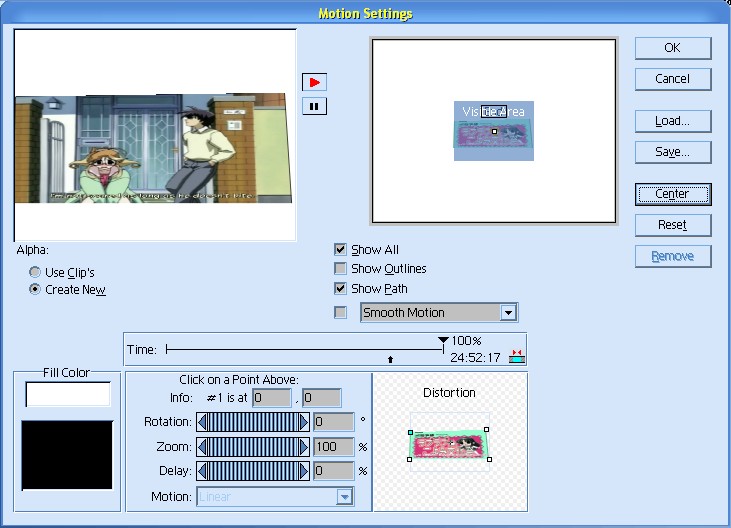
Task: Click the Zoom striped slider bar
Action: [253, 447]
